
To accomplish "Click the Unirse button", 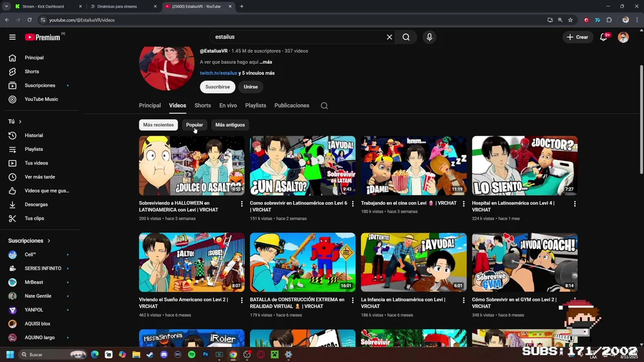I will tap(251, 87).
